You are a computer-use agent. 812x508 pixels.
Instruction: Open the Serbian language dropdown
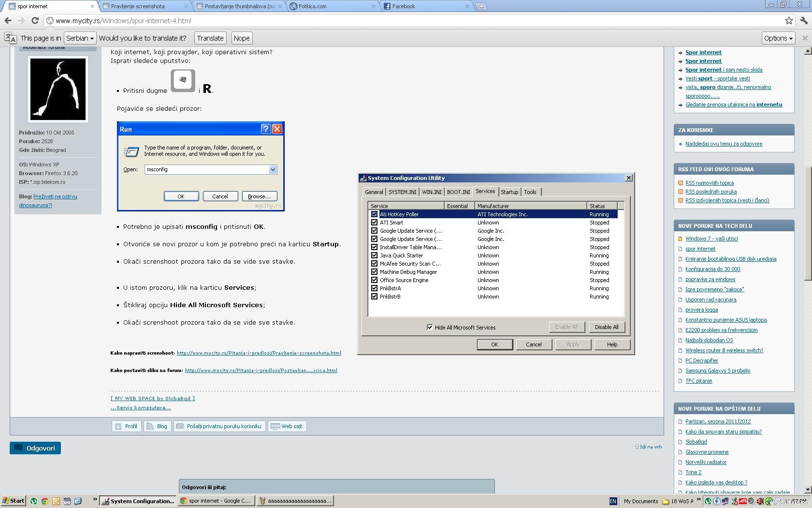pyautogui.click(x=80, y=38)
